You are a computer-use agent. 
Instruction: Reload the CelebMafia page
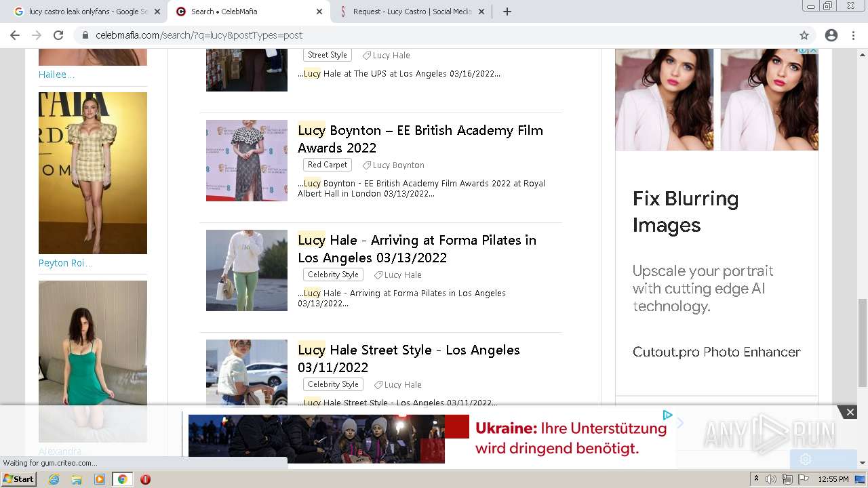click(58, 35)
